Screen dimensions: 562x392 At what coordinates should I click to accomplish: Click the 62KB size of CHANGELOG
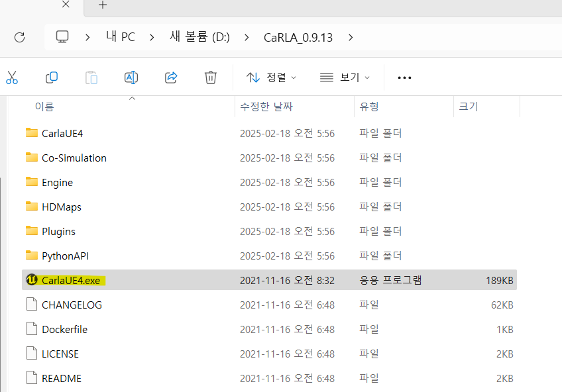pos(502,305)
